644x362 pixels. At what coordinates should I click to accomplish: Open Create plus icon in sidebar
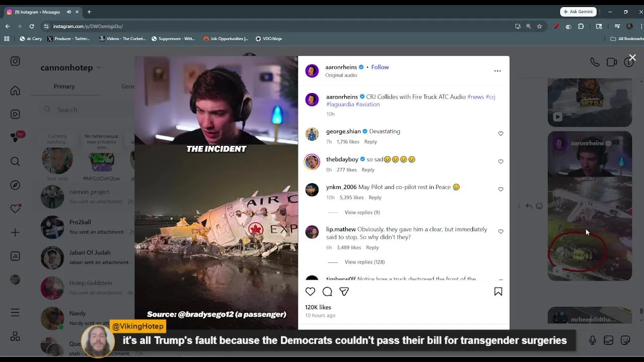pyautogui.click(x=15, y=232)
